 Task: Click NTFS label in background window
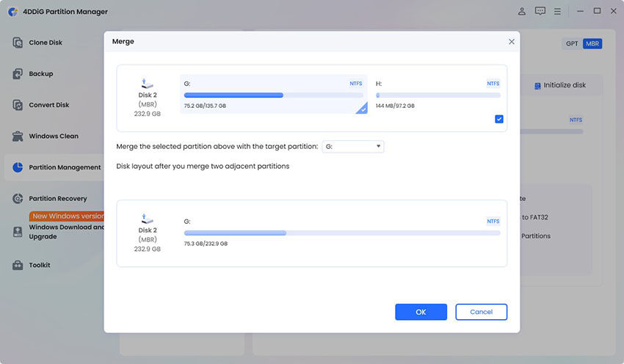pyautogui.click(x=576, y=120)
